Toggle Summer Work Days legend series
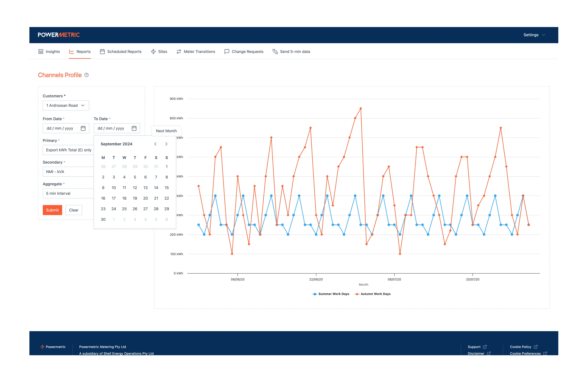The width and height of the screenshot is (588, 382). click(331, 294)
